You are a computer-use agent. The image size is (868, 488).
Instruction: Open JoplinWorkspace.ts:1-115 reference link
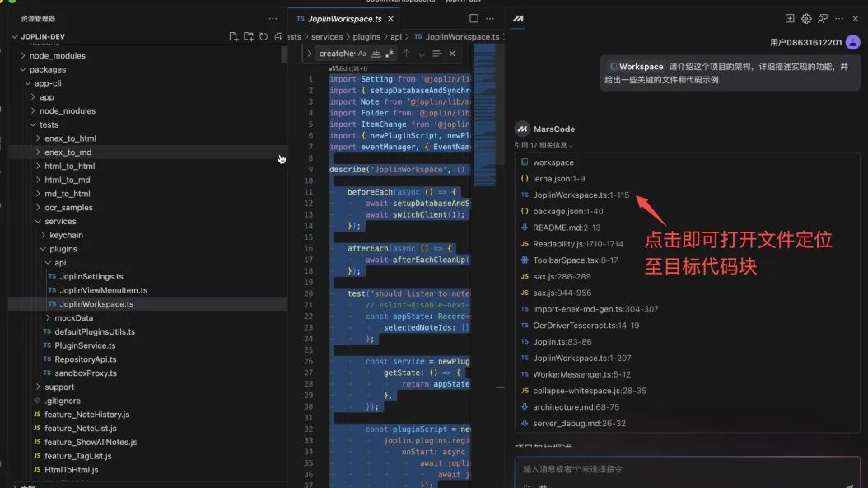[581, 195]
